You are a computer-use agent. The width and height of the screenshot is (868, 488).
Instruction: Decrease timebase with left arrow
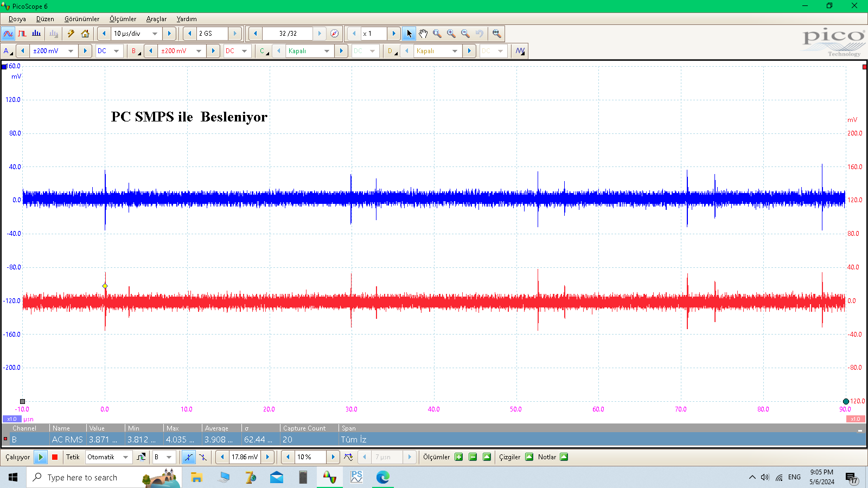tap(104, 34)
